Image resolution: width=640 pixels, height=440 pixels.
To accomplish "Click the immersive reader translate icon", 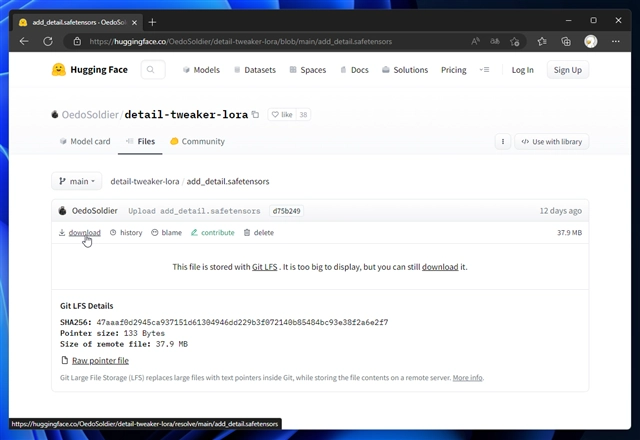I will 495,41.
